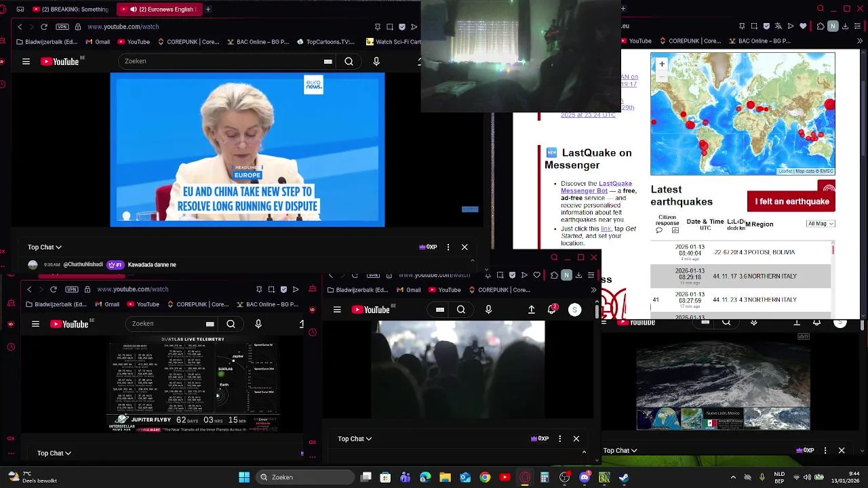Toggle VPN badge in Euronews address bar

(62, 26)
